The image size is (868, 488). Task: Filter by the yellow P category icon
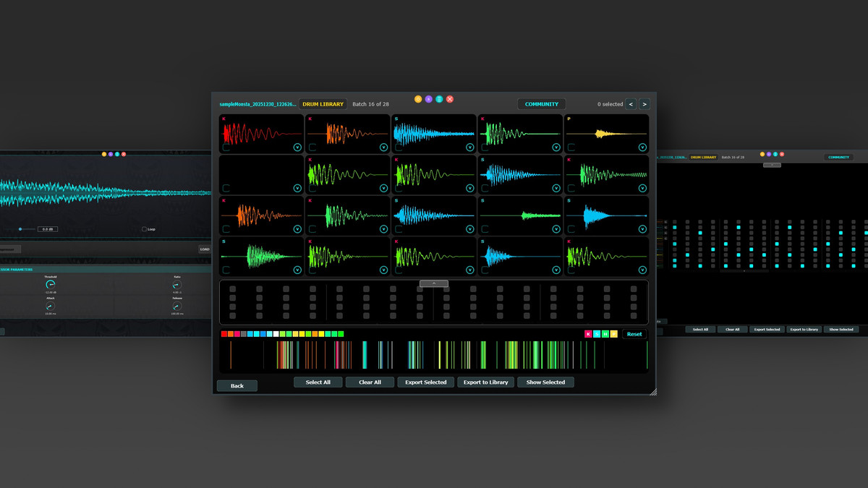614,334
